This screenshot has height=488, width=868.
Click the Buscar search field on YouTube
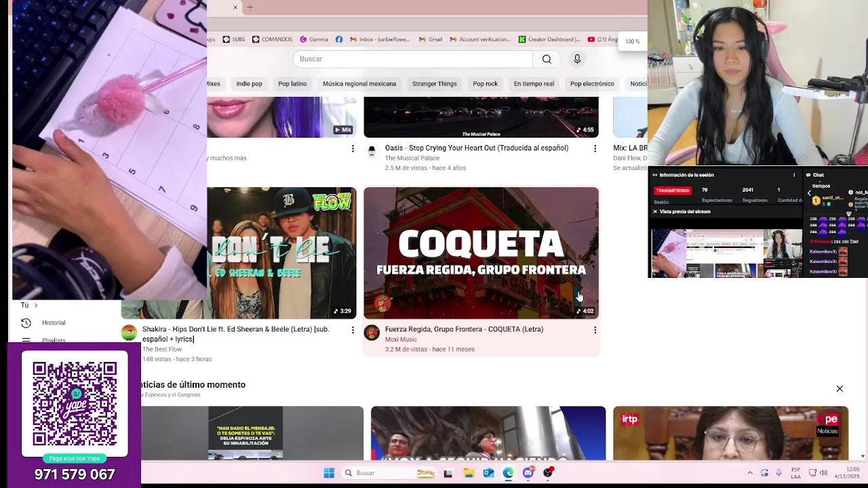tap(413, 59)
